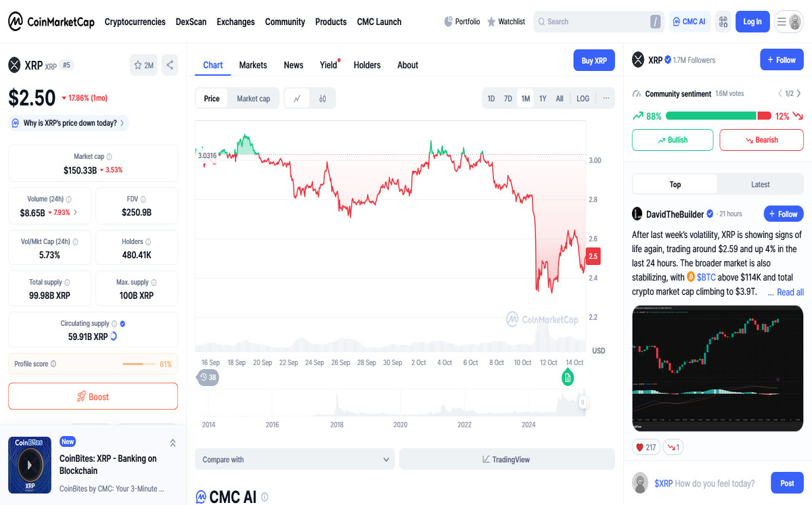Open the Holders tab
This screenshot has height=505, width=812.
[367, 65]
